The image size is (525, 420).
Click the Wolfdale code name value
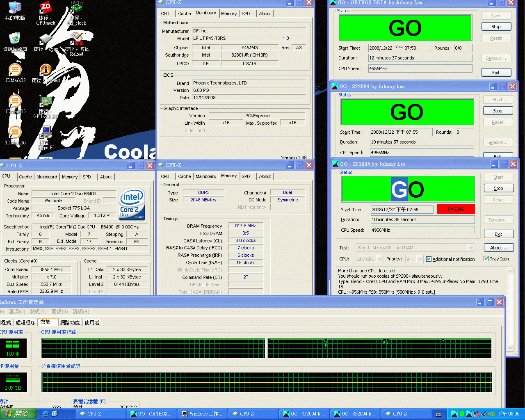tap(53, 201)
